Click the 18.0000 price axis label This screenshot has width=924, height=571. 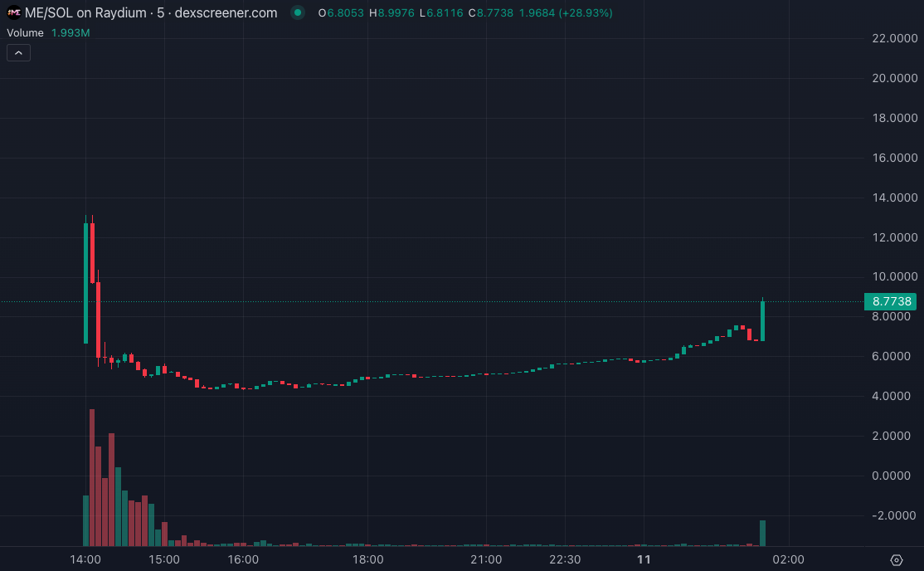(894, 118)
